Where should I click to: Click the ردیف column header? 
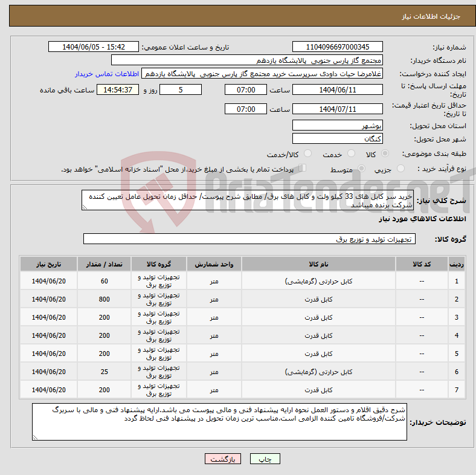click(x=456, y=264)
